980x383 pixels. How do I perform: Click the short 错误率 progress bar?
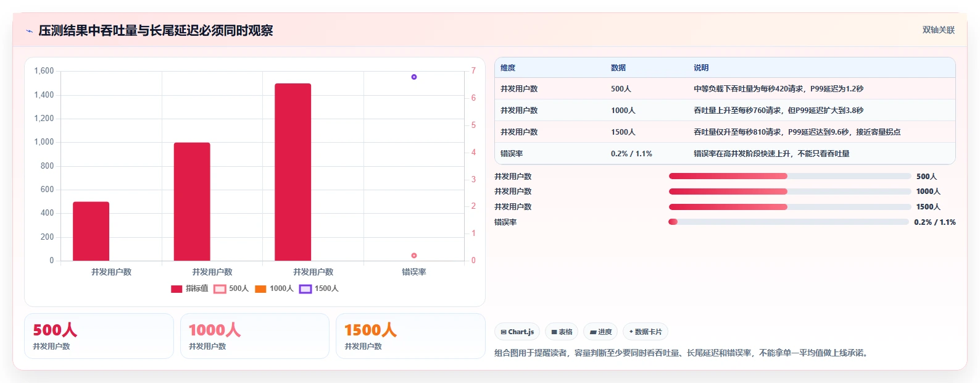tap(789, 222)
